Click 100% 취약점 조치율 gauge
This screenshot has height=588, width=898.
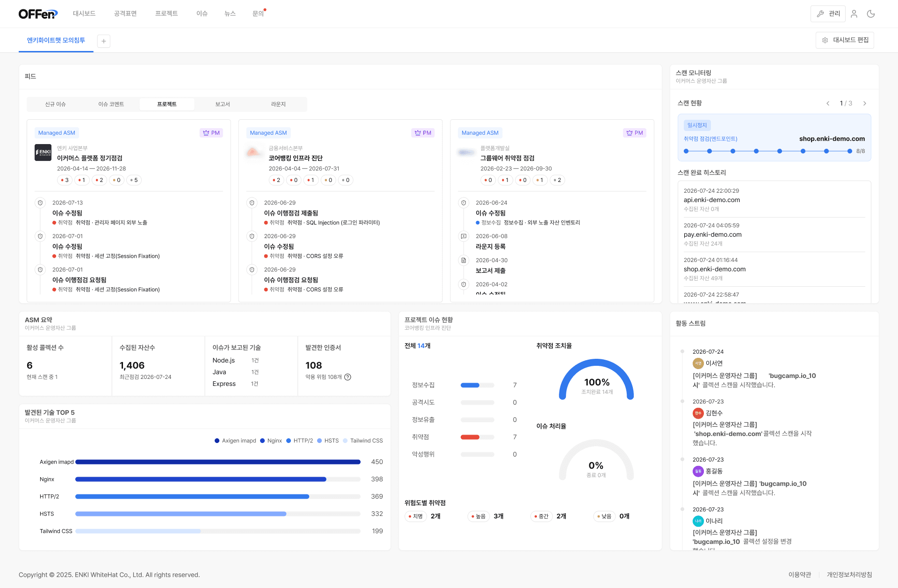(596, 379)
